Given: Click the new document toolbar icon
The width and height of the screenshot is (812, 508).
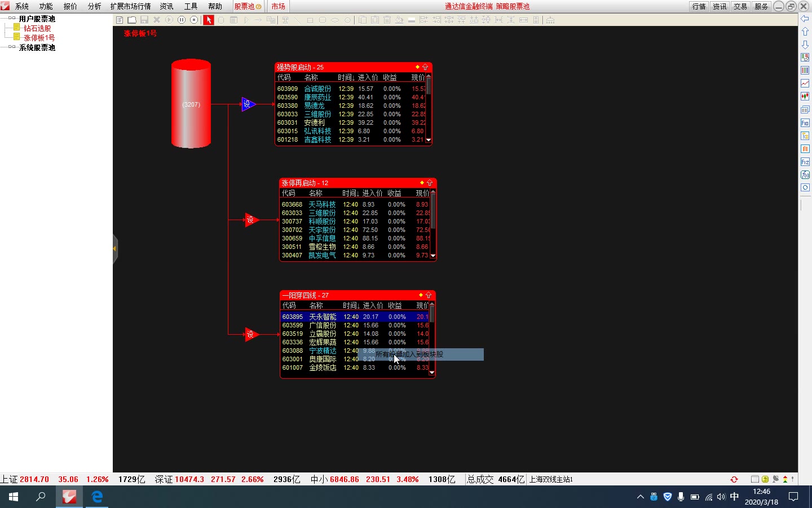Looking at the screenshot, I should pos(120,20).
